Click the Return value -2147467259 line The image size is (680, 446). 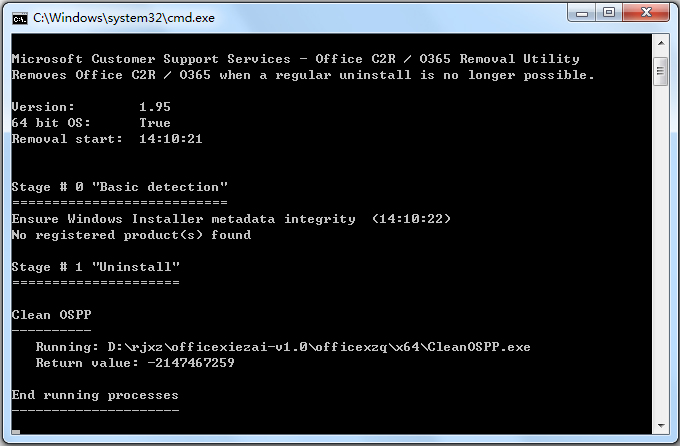pyautogui.click(x=135, y=363)
